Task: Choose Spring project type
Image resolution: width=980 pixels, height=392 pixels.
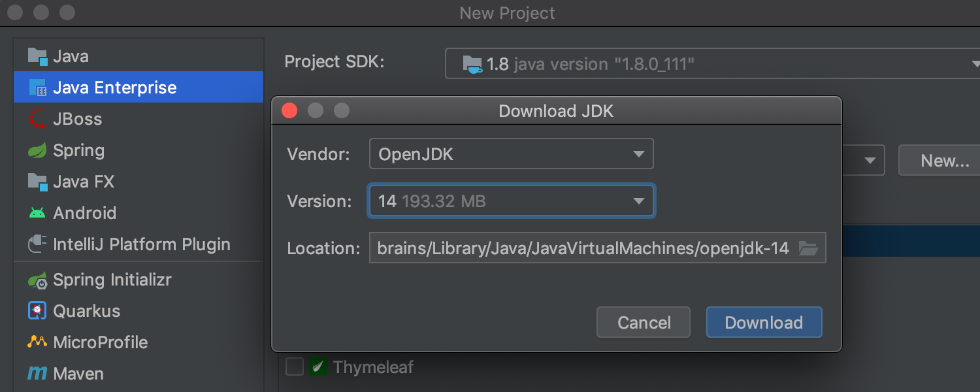Action: point(139,150)
